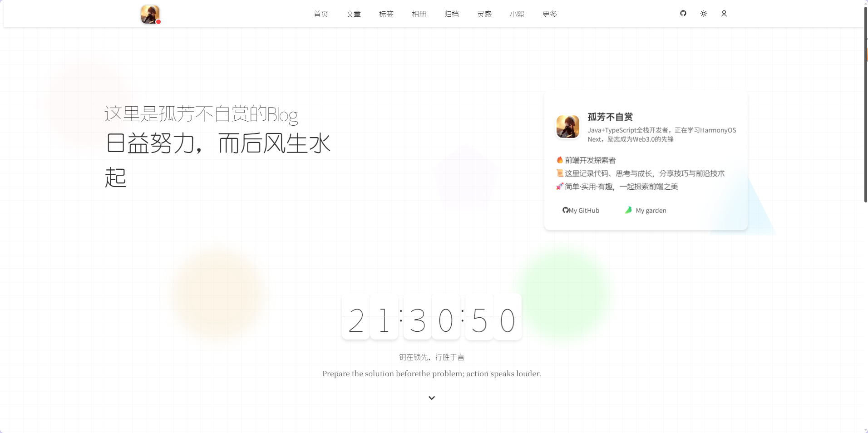Screen dimensions: 868x433
Task: Open the 相册 page
Action: point(419,14)
